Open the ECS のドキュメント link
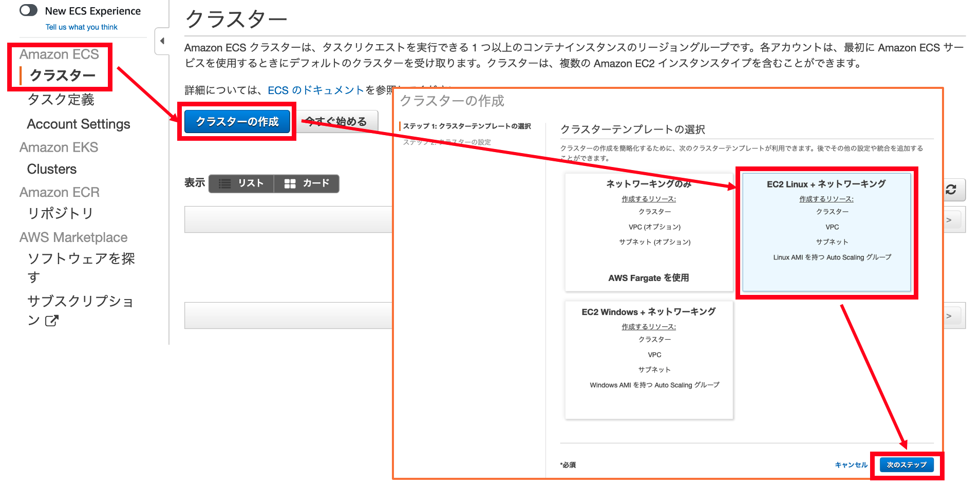The image size is (980, 485). pyautogui.click(x=316, y=90)
